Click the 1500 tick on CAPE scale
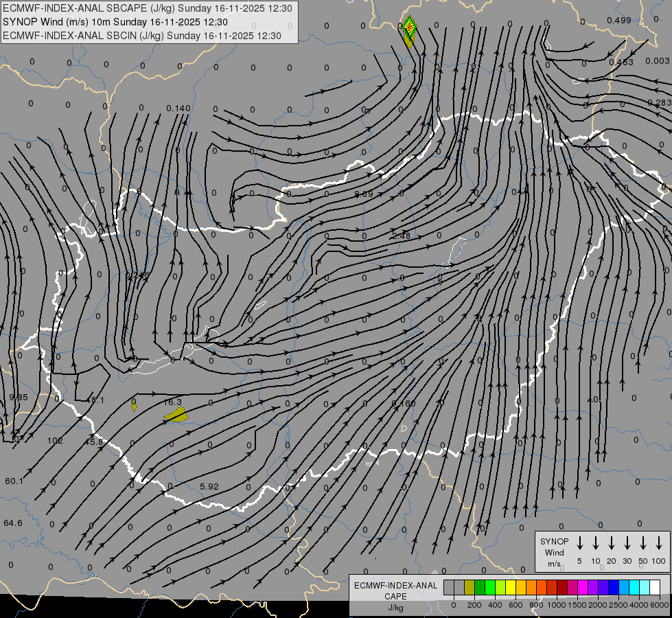The width and height of the screenshot is (672, 618). (577, 605)
